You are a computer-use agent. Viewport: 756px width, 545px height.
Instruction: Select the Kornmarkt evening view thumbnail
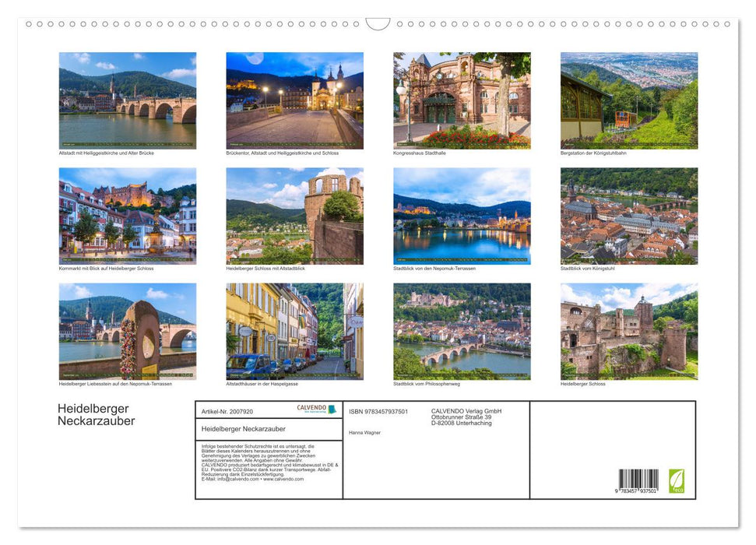128,216
